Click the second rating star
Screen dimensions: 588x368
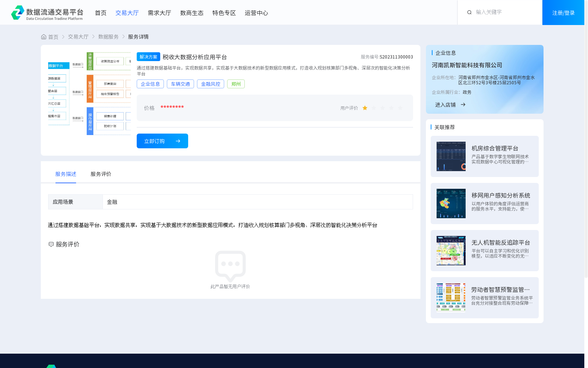pyautogui.click(x=374, y=108)
